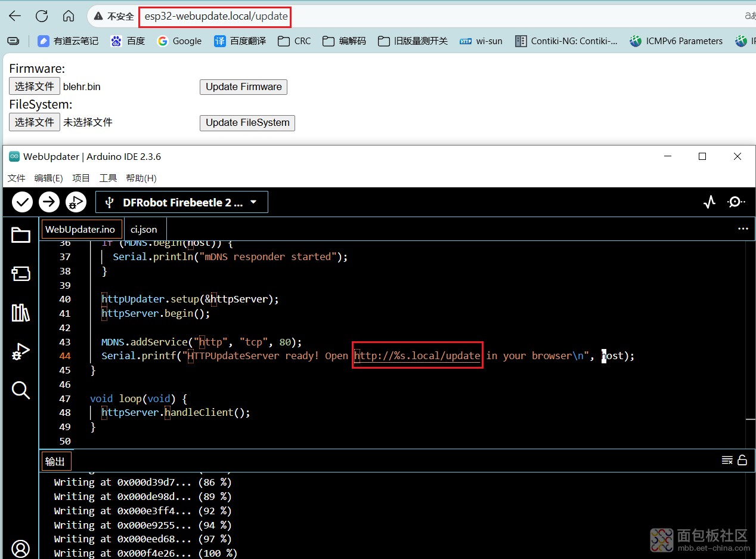Click Update Firmware button
756x559 pixels.
(243, 87)
